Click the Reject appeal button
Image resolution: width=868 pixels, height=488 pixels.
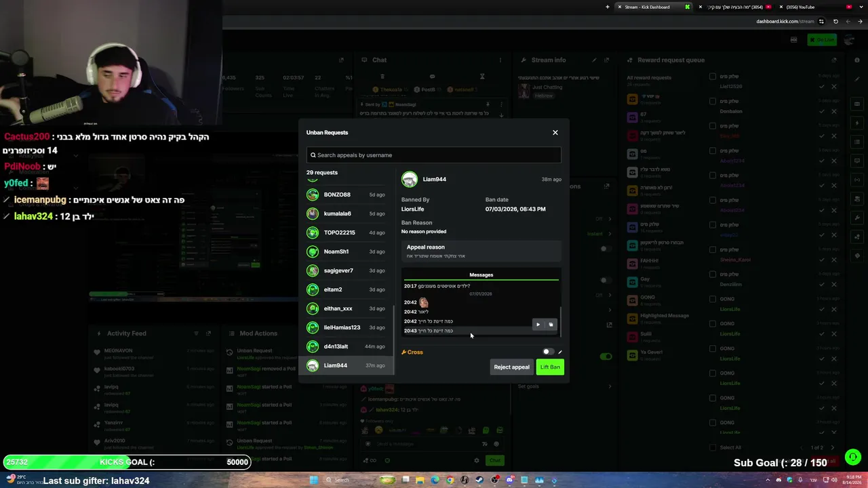coord(511,367)
